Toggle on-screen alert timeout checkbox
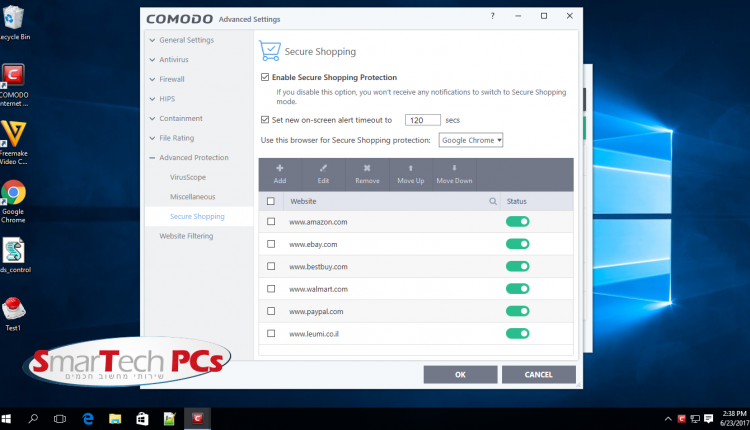The image size is (750, 430). tap(265, 120)
